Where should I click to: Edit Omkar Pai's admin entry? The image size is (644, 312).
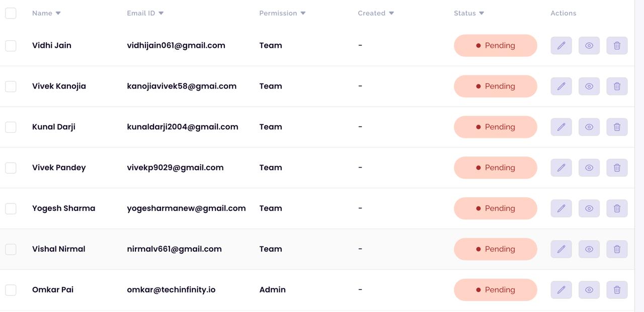[561, 290]
